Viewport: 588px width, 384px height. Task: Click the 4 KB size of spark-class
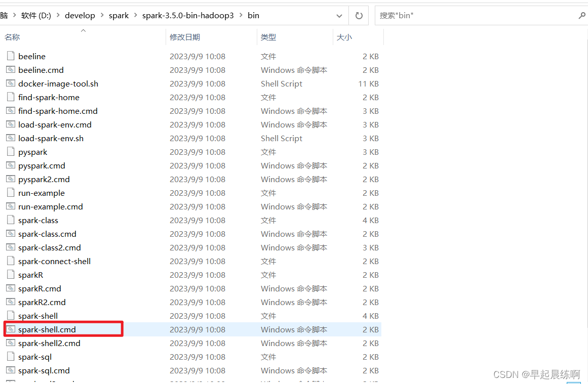click(371, 220)
